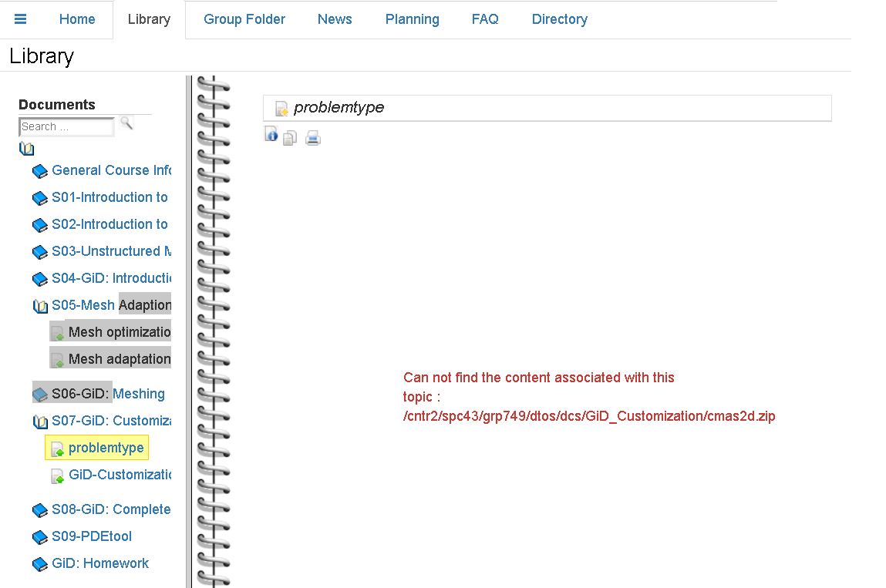Click the search magnifier icon

tap(126, 123)
